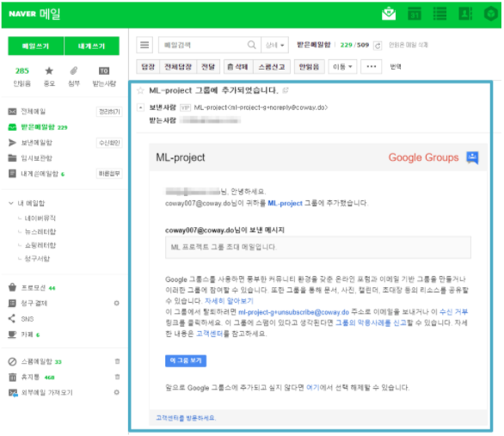
Task: Click the 내게쓰기 button
Action: click(92, 46)
